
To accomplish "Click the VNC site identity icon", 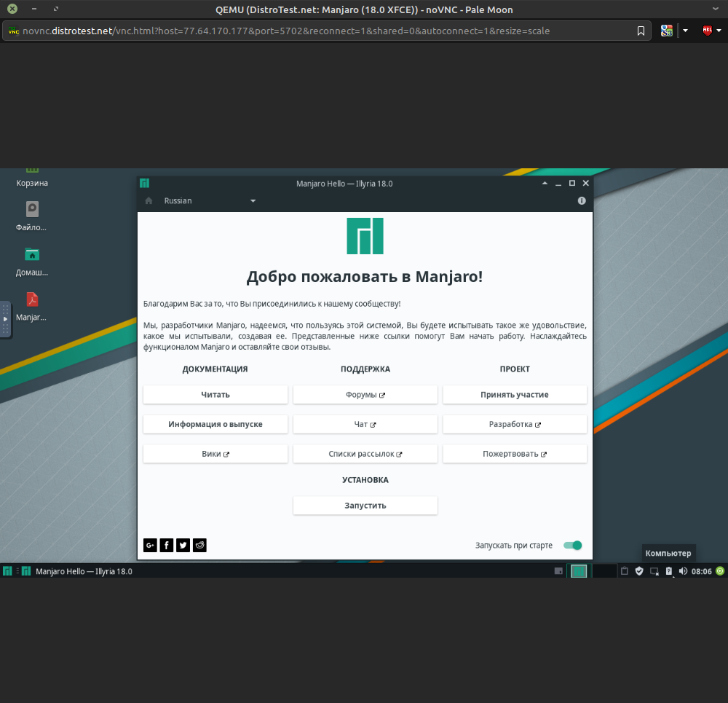I will coord(13,31).
